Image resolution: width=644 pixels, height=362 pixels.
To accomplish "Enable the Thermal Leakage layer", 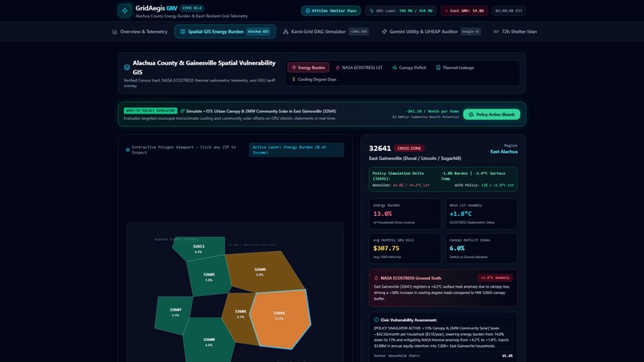I will pyautogui.click(x=455, y=67).
